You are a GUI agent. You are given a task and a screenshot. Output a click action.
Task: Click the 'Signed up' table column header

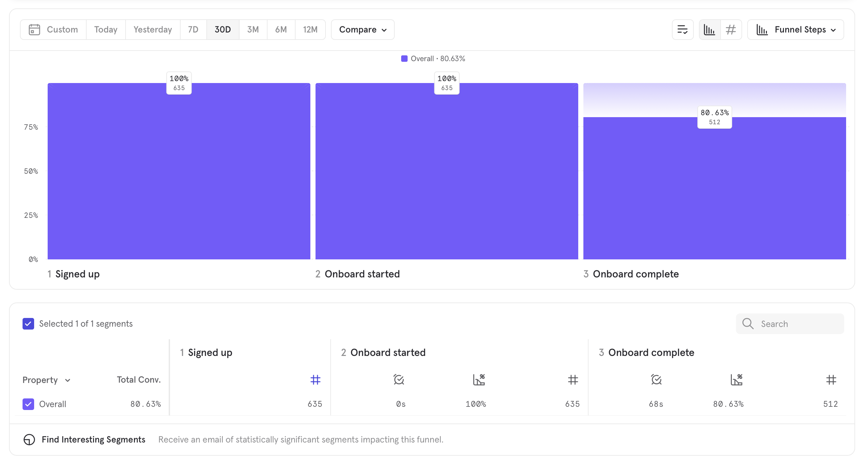206,352
